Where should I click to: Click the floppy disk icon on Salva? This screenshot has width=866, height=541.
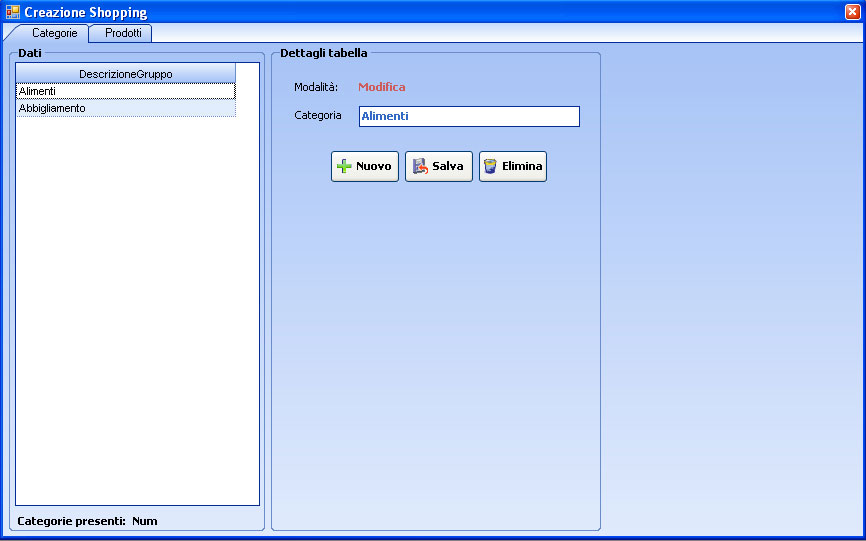coord(419,167)
